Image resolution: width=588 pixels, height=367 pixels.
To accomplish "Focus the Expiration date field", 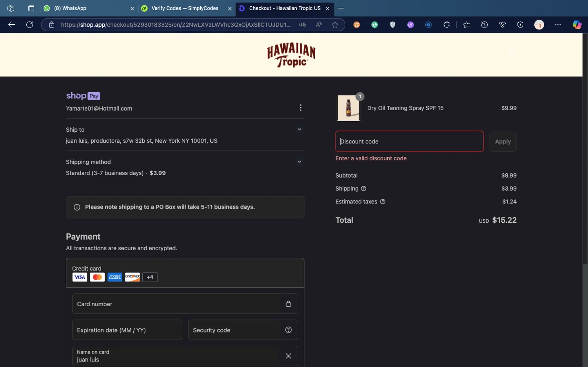I will click(x=127, y=330).
